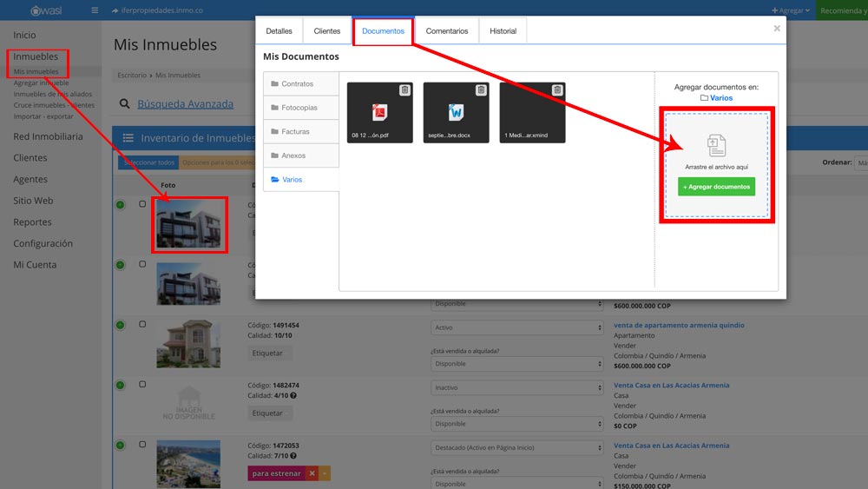Expand the Agregar dropdown in top bar
Viewport: 868px width, 489px height.
[791, 10]
